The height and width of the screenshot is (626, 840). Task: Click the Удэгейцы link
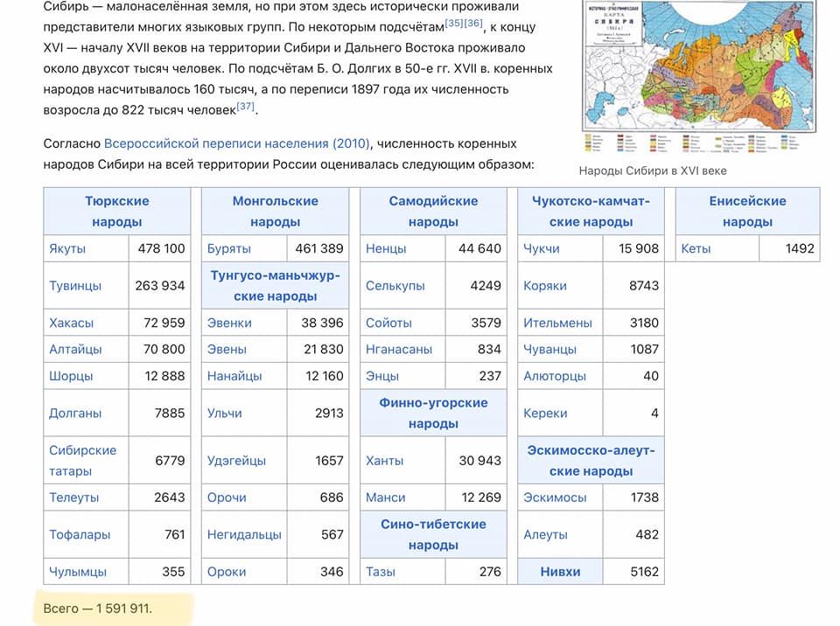click(x=236, y=461)
